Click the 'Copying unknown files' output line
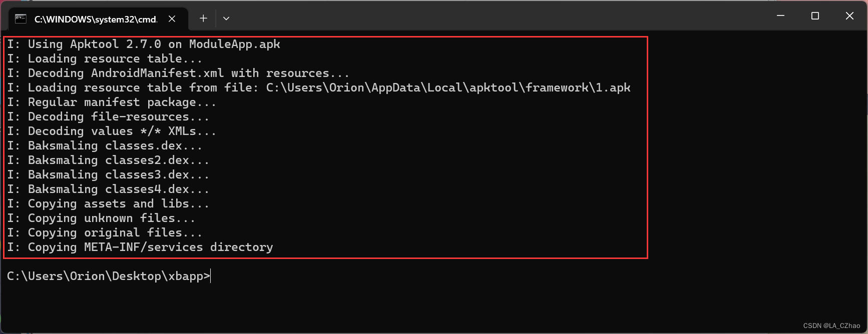Image resolution: width=868 pixels, height=334 pixels. tap(101, 218)
